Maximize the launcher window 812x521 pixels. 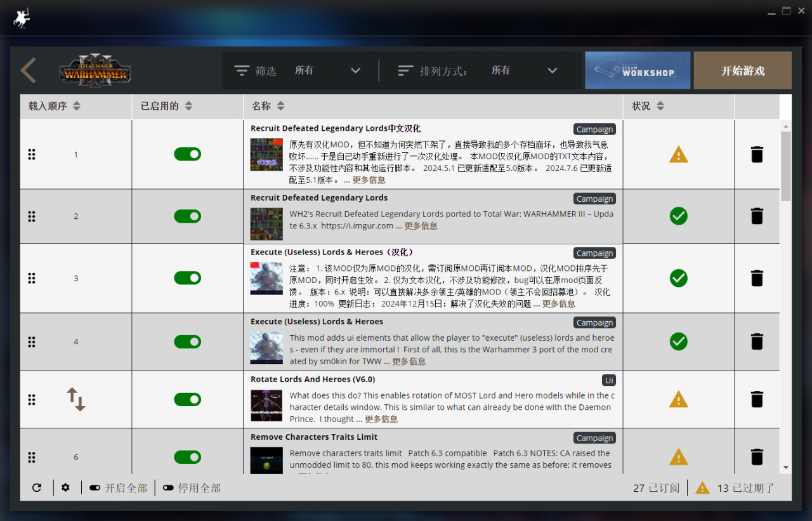(787, 11)
